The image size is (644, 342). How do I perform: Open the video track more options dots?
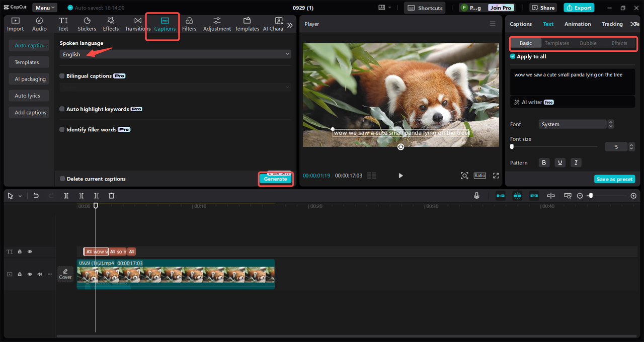pos(50,274)
